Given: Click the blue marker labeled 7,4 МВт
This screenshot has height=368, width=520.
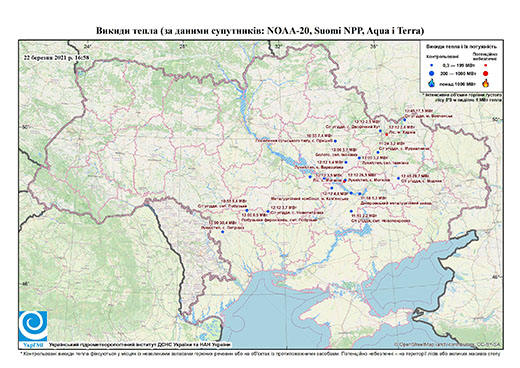Looking at the screenshot, I should (x=335, y=141).
